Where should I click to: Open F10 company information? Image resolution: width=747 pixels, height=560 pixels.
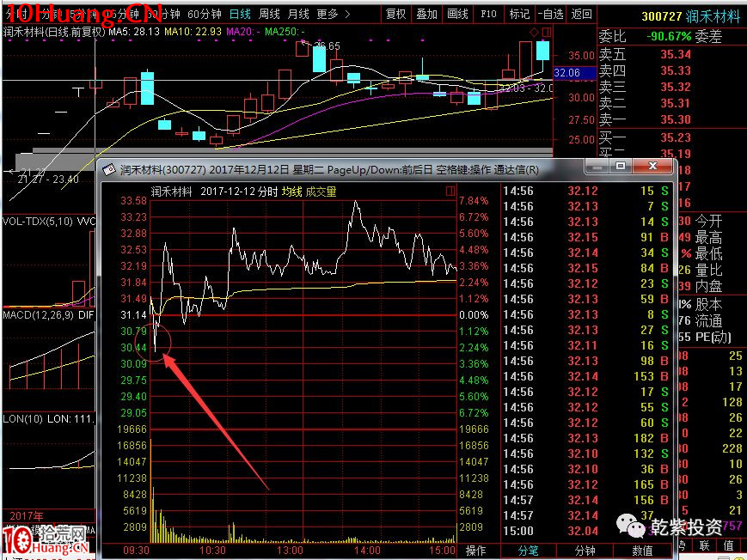click(488, 15)
